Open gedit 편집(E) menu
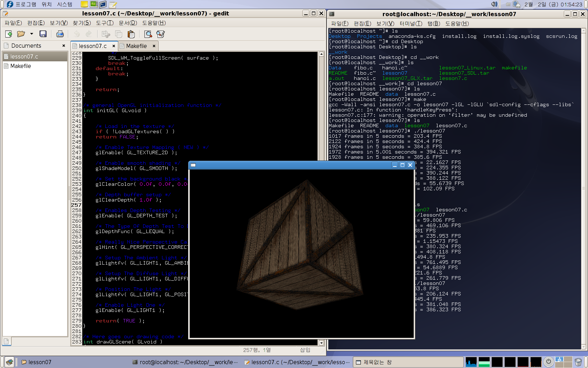The height and width of the screenshot is (368, 588). pyautogui.click(x=36, y=23)
